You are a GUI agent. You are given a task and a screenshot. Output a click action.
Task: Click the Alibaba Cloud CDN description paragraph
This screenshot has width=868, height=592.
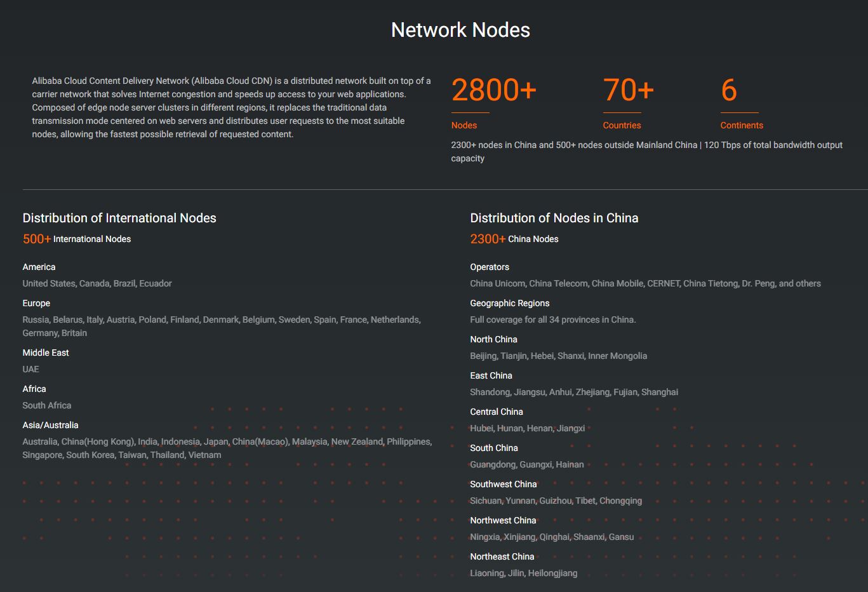[x=232, y=107]
